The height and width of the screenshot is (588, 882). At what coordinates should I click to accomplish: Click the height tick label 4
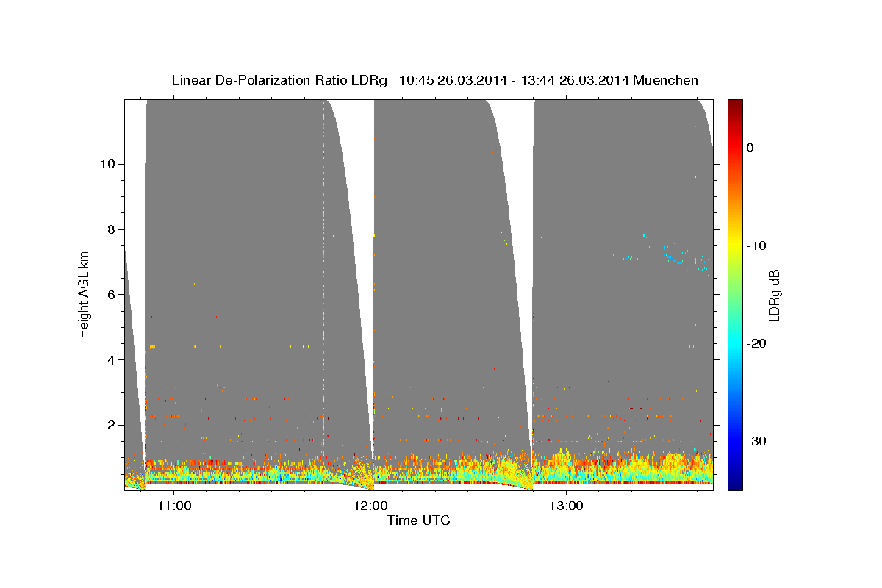pos(113,359)
